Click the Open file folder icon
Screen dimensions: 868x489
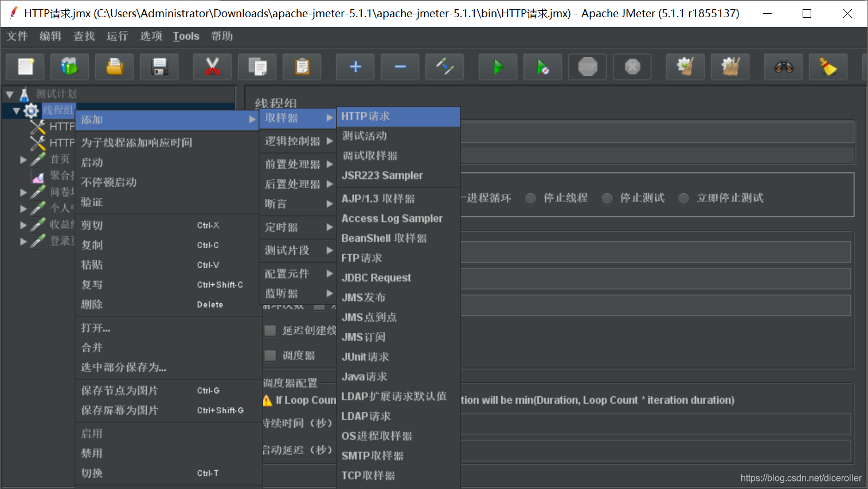[115, 66]
